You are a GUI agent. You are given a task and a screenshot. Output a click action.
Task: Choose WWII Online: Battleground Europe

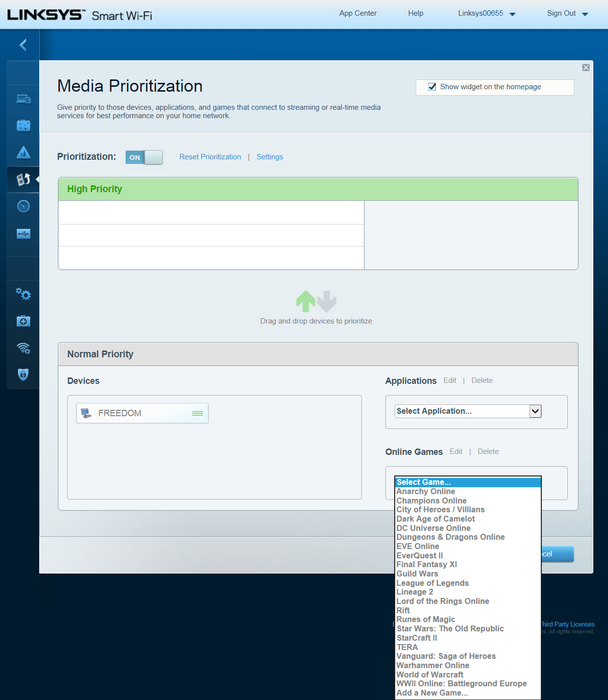(x=468, y=683)
